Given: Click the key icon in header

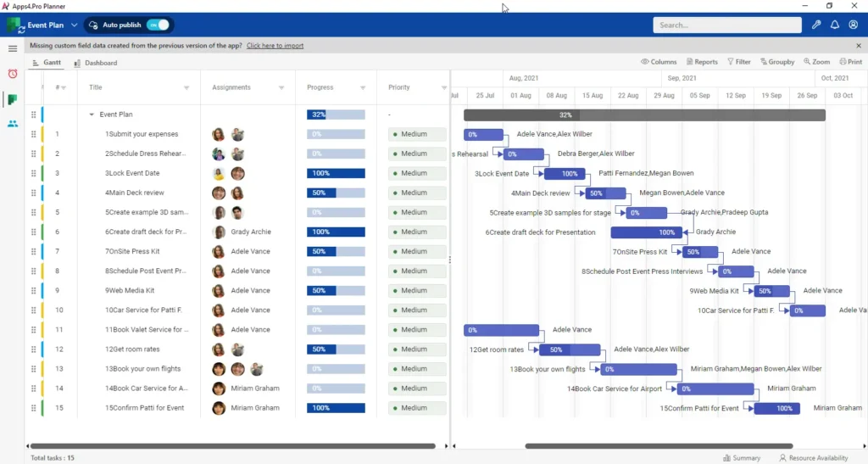Looking at the screenshot, I should pos(816,25).
